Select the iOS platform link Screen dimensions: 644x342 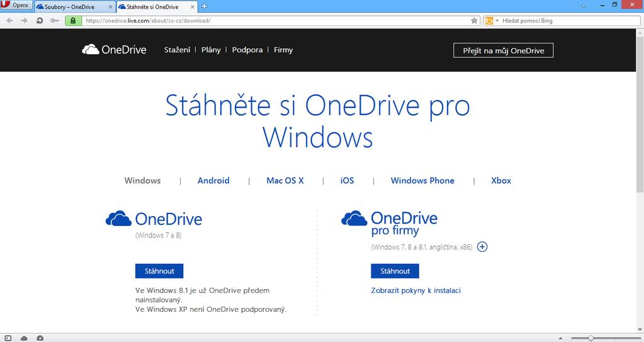[347, 181]
